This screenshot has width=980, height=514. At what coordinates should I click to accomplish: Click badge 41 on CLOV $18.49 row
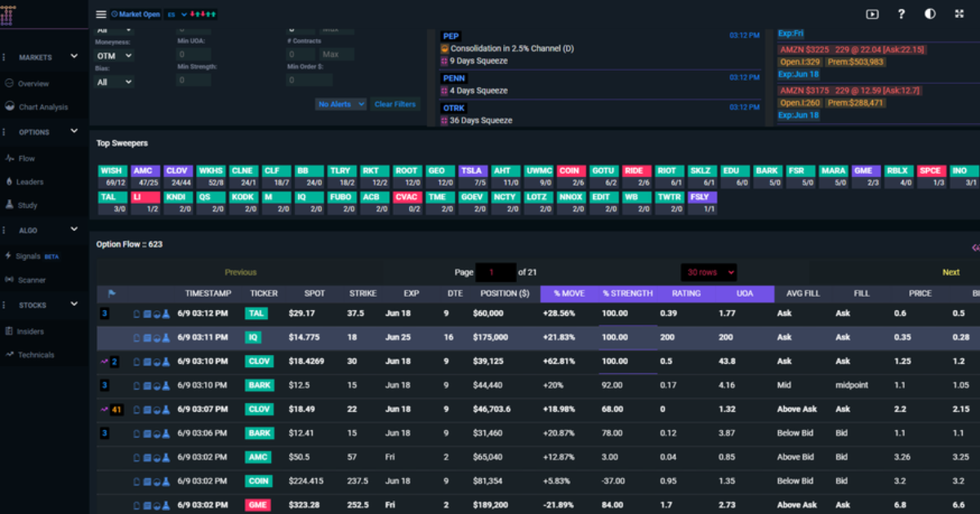[x=117, y=410]
